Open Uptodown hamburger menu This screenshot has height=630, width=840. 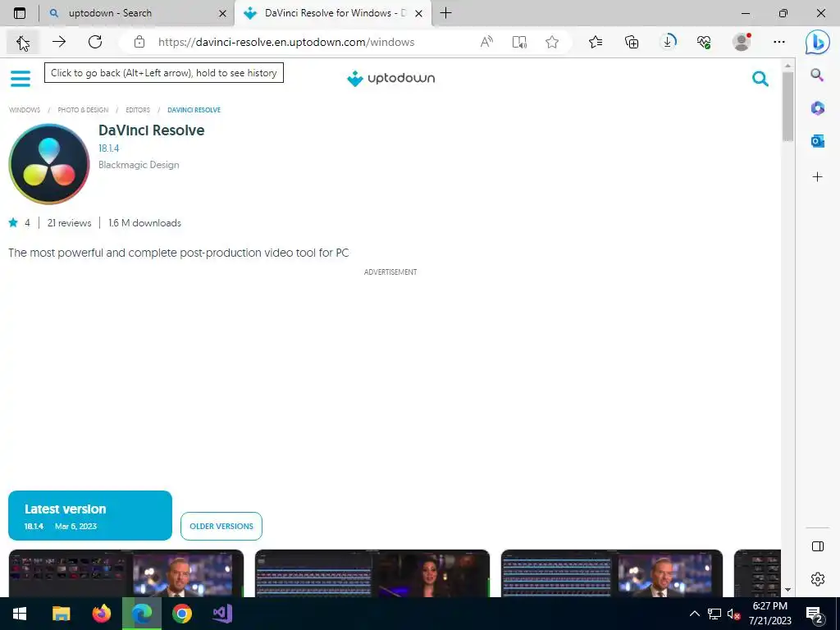pyautogui.click(x=21, y=78)
